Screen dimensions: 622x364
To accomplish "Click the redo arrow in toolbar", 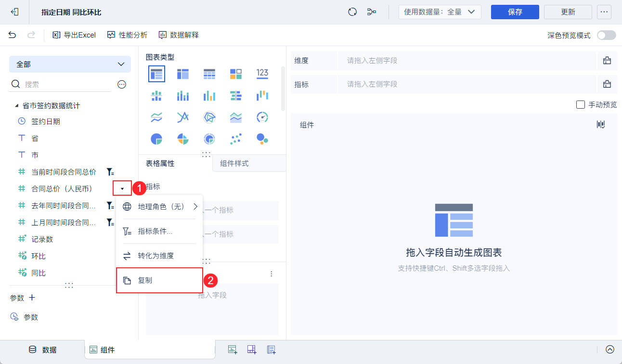I will pyautogui.click(x=31, y=35).
